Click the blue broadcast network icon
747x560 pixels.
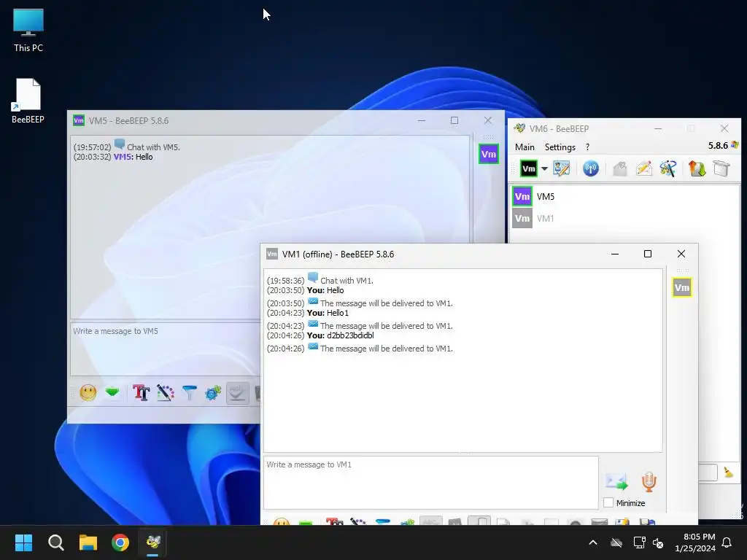pyautogui.click(x=591, y=168)
